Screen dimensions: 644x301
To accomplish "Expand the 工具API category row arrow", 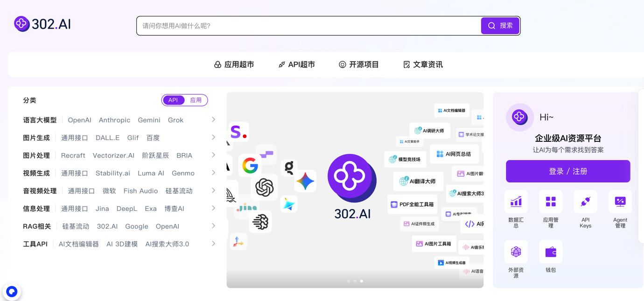I will (x=213, y=244).
